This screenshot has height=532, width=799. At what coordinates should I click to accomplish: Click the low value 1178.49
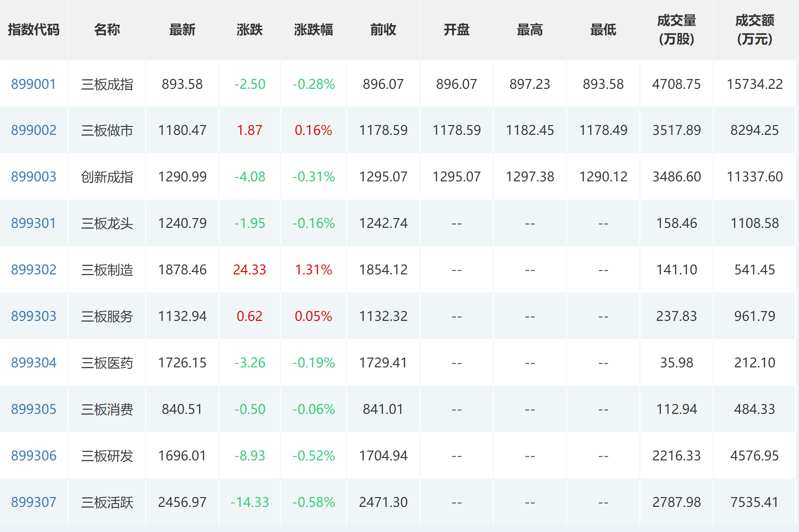603,130
